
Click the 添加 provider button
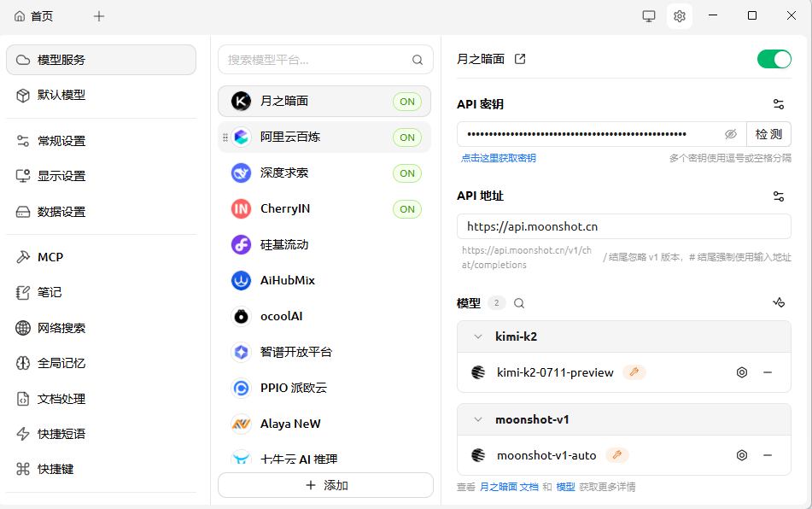325,485
